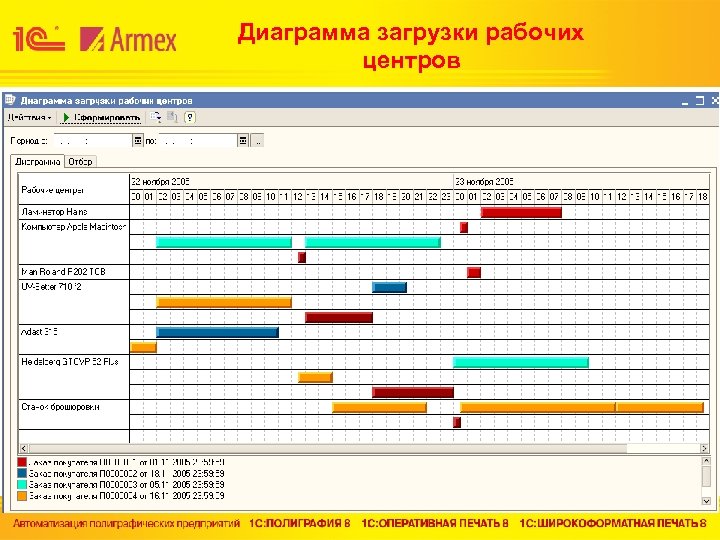
Task: Click the Компьютер Apple Macintosh row label
Action: click(73, 226)
